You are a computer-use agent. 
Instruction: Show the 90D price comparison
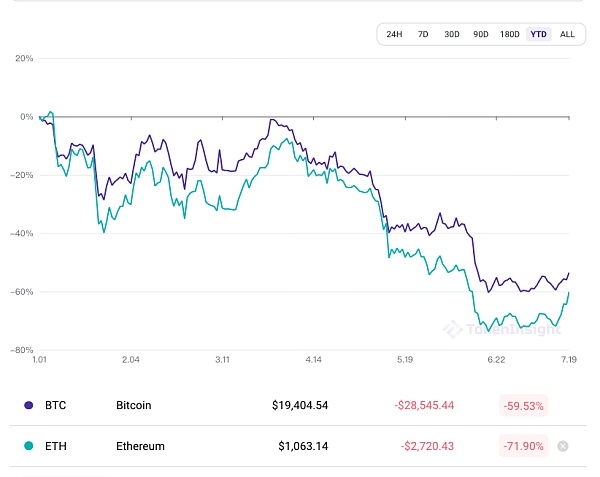click(480, 34)
